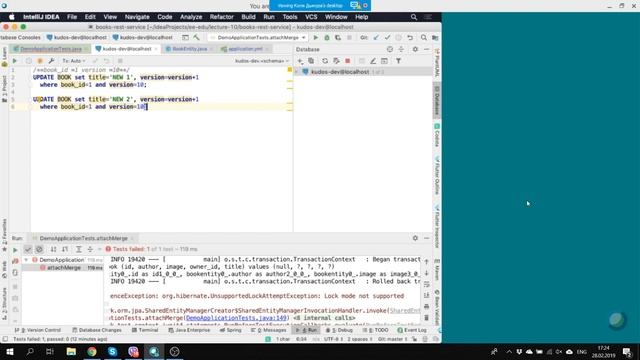Click the red stop icon in Database toolbar
Image resolution: width=640 pixels, height=360 pixels.
point(348,61)
